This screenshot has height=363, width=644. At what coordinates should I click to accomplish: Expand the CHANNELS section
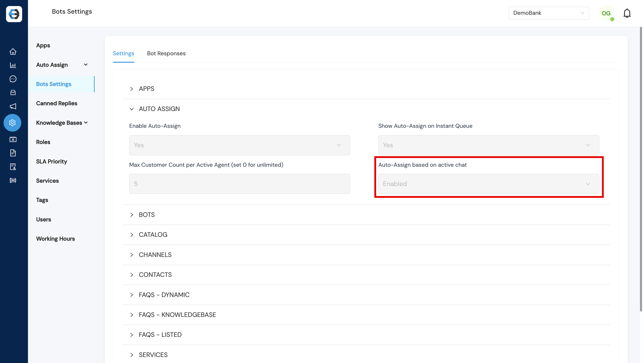366,255
